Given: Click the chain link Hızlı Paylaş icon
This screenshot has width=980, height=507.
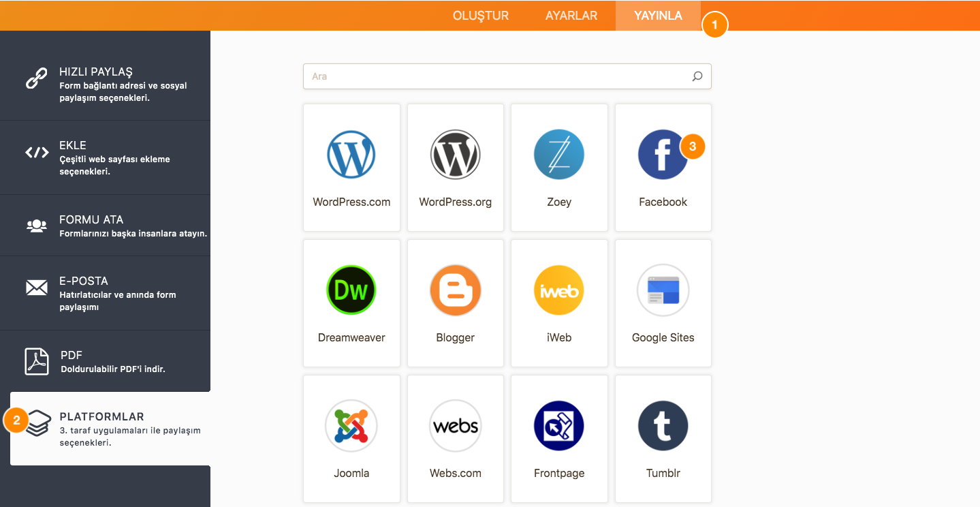Looking at the screenshot, I should (x=37, y=78).
